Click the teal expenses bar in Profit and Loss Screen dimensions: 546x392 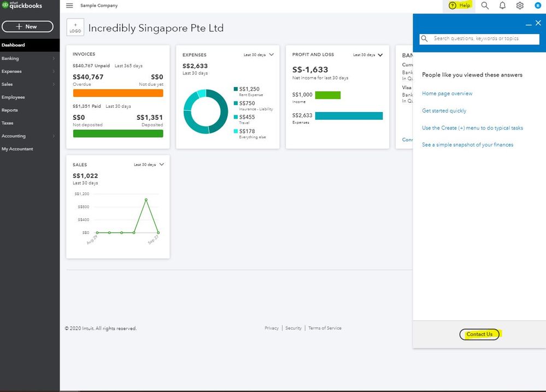(x=349, y=116)
